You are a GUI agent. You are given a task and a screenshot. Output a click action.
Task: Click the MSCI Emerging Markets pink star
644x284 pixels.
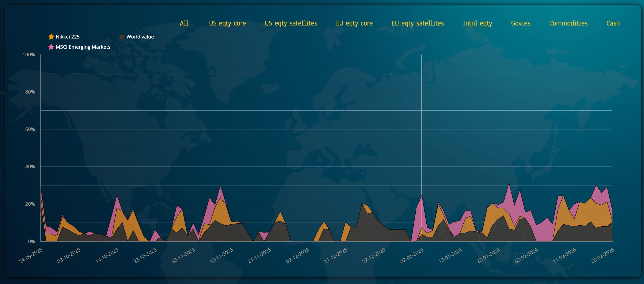tap(51, 47)
